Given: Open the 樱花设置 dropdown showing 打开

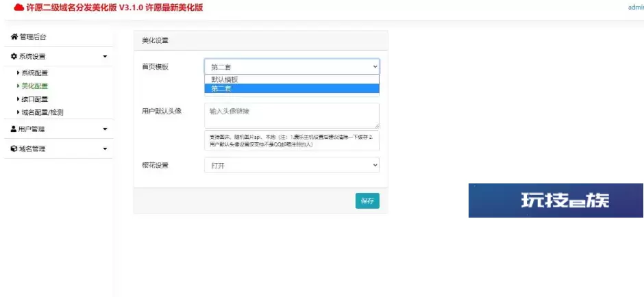Looking at the screenshot, I should click(292, 166).
